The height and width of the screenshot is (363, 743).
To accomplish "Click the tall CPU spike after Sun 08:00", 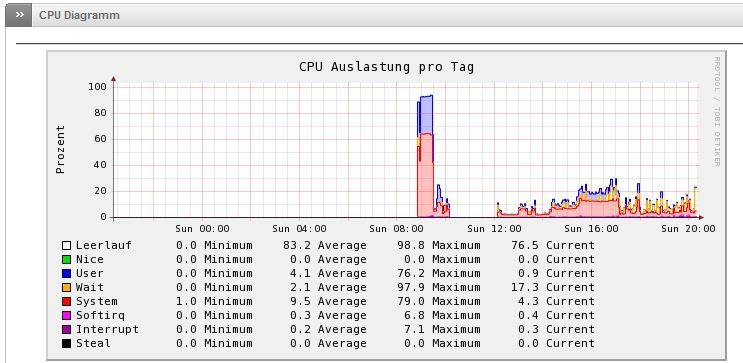I will [x=425, y=156].
